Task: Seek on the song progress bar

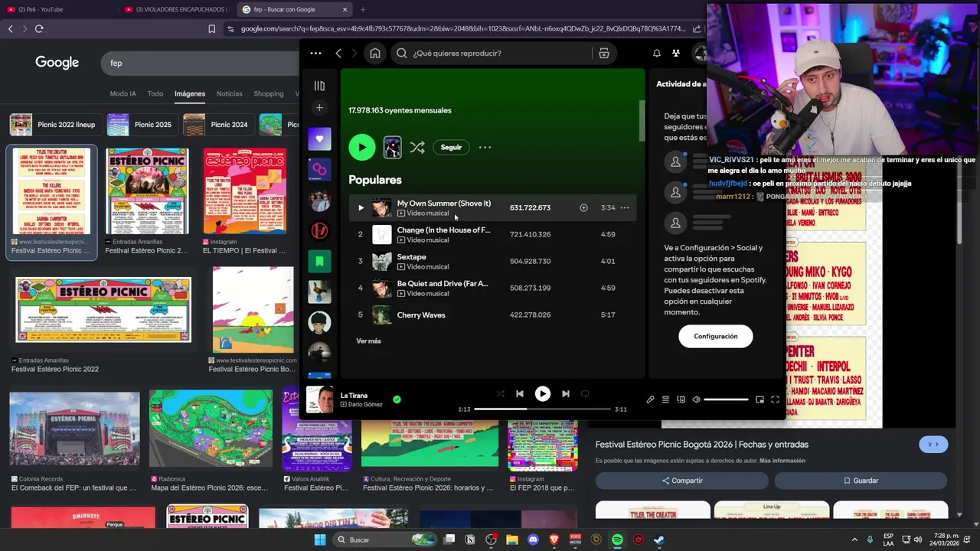Action: (x=543, y=409)
